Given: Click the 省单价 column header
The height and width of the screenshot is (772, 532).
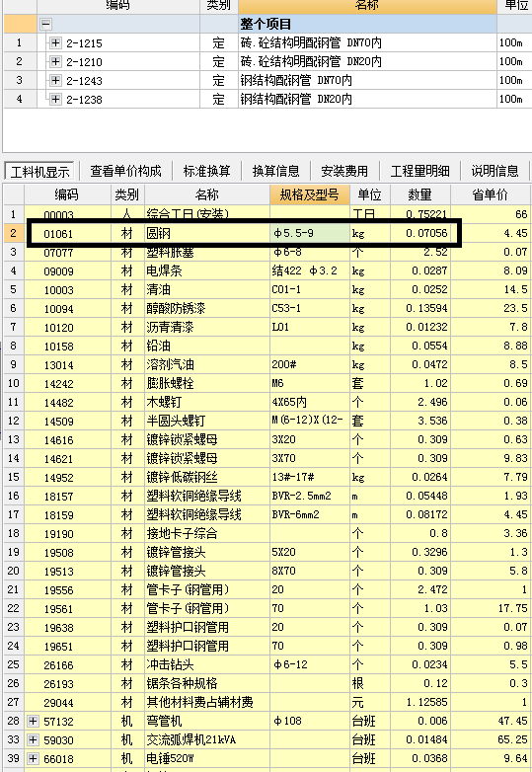Looking at the screenshot, I should tap(490, 194).
